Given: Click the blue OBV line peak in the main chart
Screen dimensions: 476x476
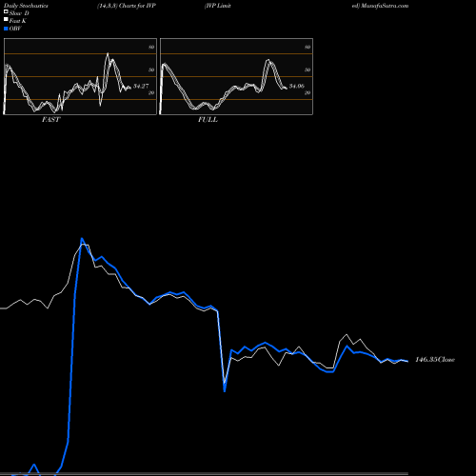Looking at the screenshot, I should [82, 239].
